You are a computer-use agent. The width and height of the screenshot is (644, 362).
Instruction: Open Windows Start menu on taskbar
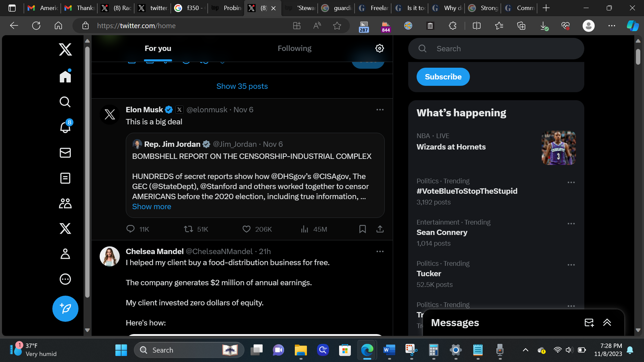(121, 350)
